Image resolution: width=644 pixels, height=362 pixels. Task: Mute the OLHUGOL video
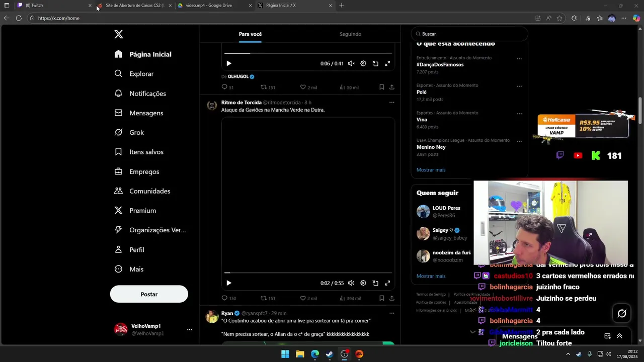click(351, 63)
